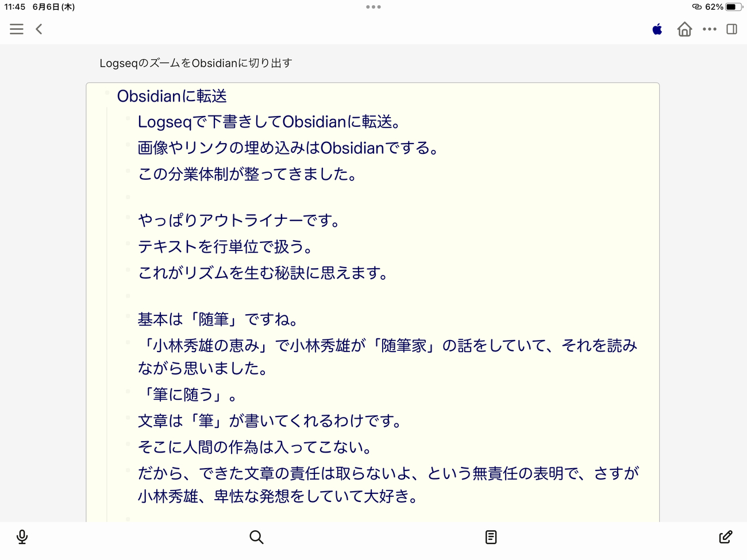This screenshot has width=747, height=560.
Task: Go back with the chevron arrow
Action: 39,29
